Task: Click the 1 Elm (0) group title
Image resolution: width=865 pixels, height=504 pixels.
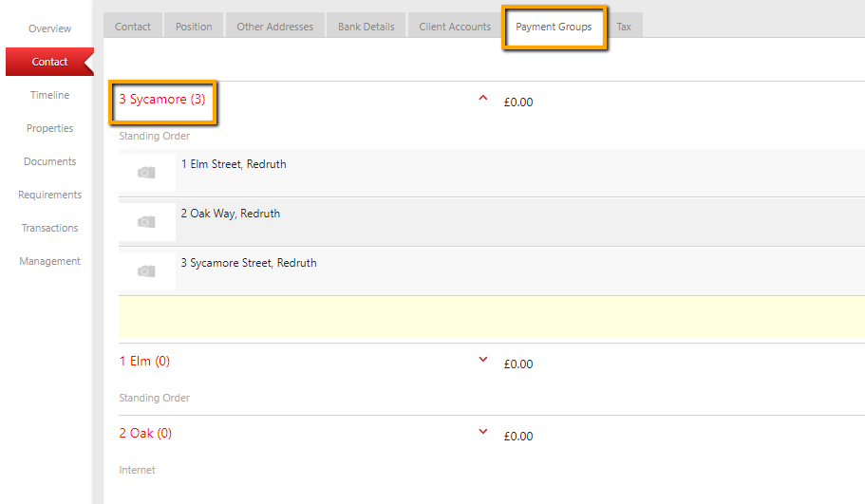Action: point(144,362)
